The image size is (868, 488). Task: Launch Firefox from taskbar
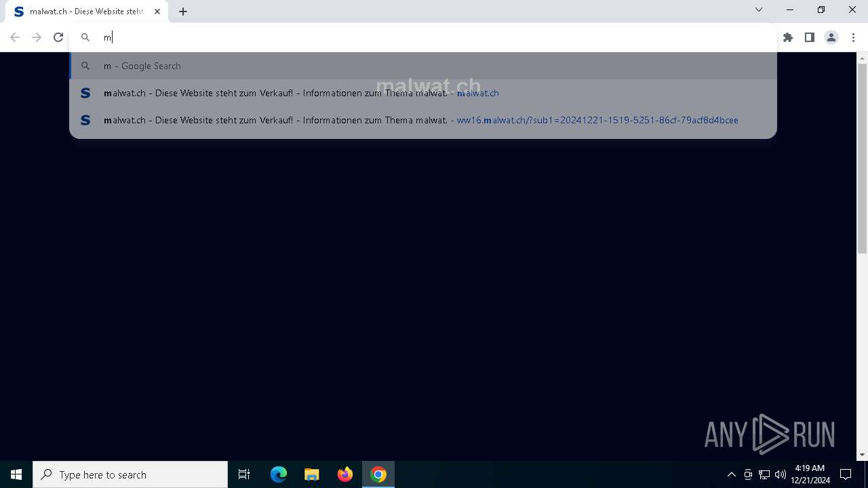(x=345, y=474)
